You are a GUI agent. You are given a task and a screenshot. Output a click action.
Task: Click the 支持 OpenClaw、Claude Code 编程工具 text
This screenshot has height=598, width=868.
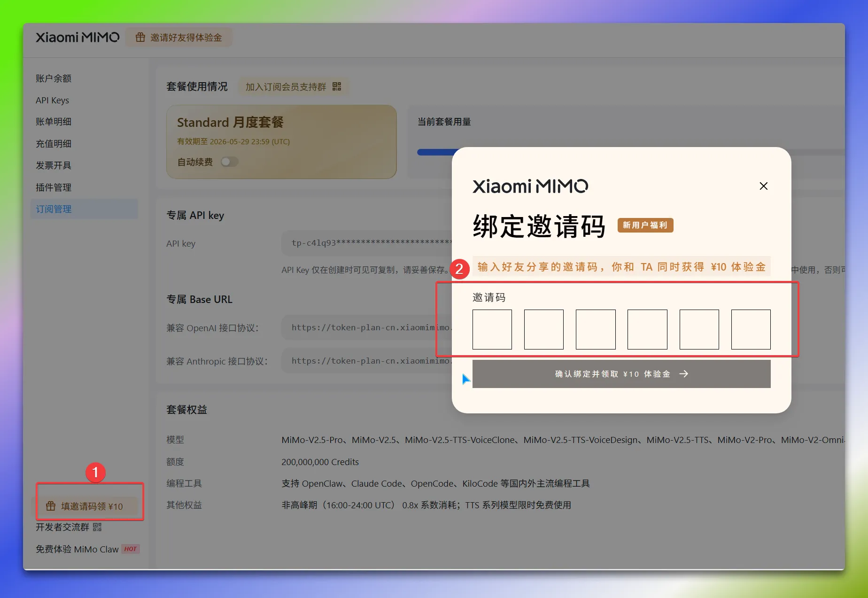[x=435, y=483]
